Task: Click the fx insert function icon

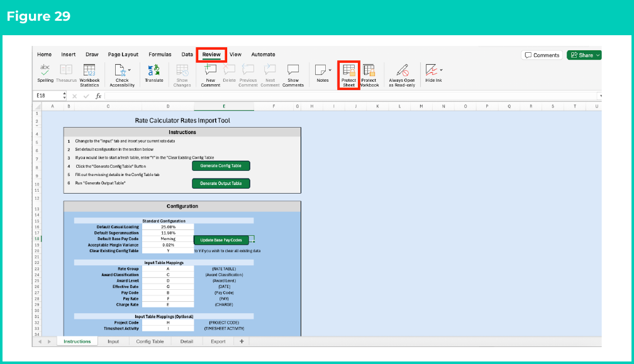Action: coord(98,96)
